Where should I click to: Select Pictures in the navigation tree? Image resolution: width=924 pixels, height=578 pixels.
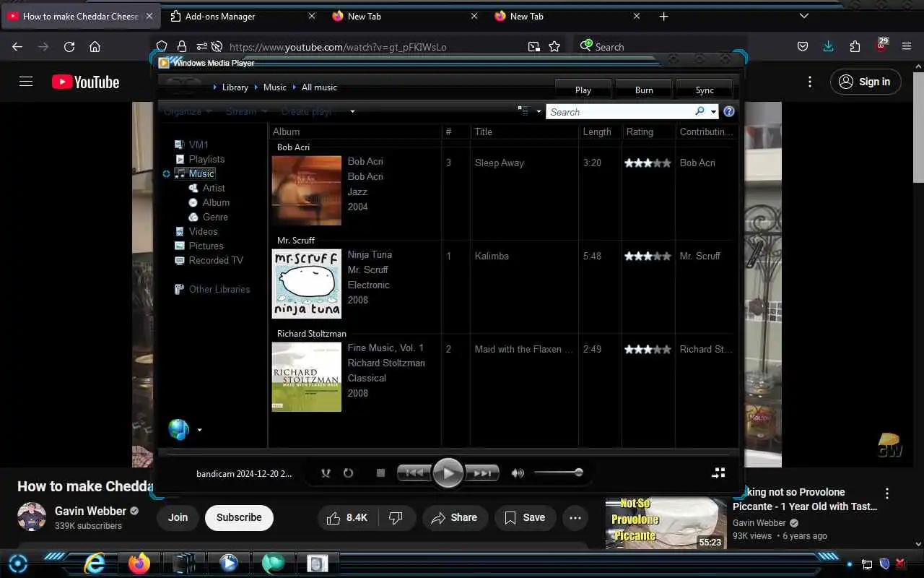point(206,246)
